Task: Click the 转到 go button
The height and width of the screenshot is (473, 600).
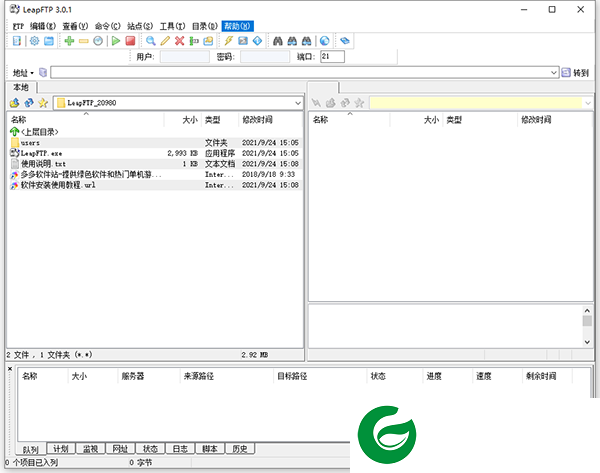Action: (x=575, y=73)
